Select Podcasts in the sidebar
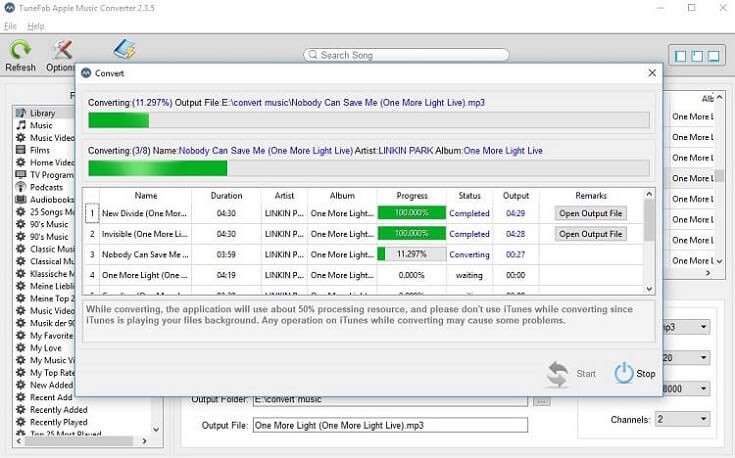Screen dimensions: 735x458 pyautogui.click(x=46, y=187)
